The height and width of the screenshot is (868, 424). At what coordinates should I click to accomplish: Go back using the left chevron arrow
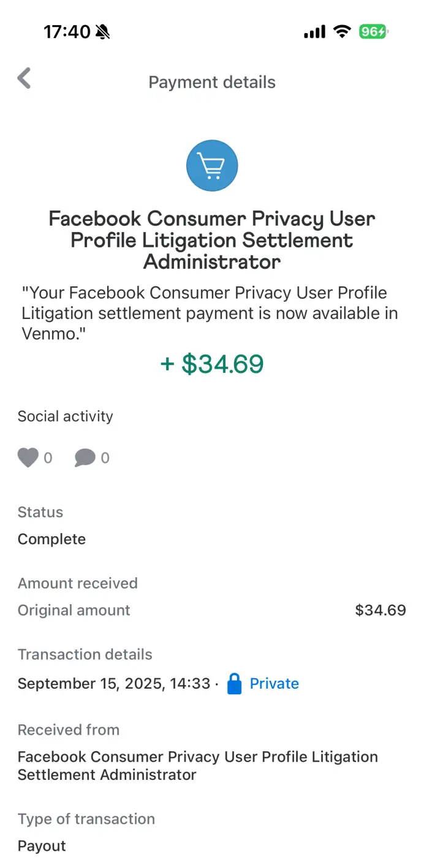24,78
